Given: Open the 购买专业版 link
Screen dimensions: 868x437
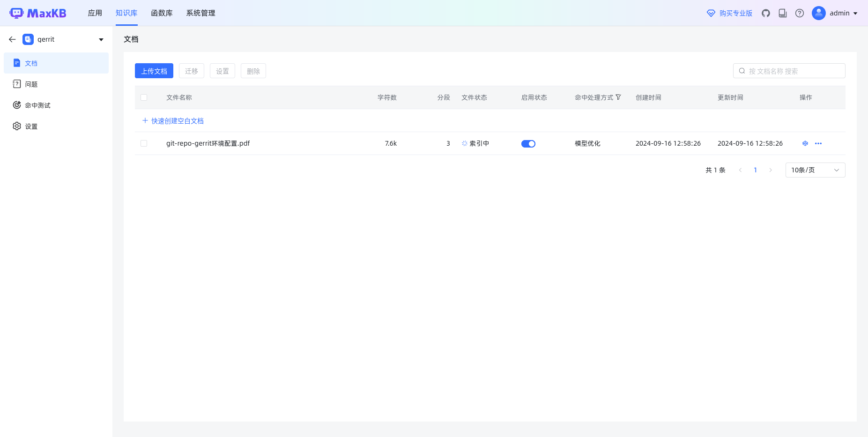Looking at the screenshot, I should [729, 13].
